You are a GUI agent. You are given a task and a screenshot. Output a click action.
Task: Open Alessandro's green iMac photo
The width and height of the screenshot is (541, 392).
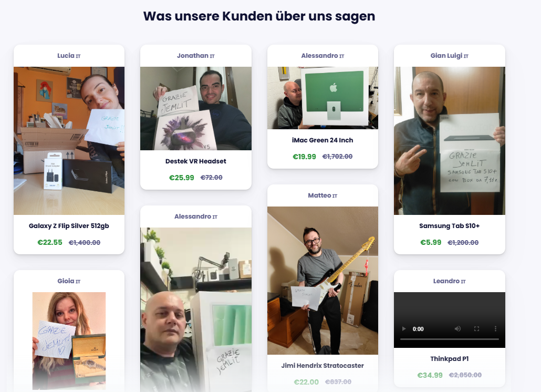pyautogui.click(x=322, y=98)
